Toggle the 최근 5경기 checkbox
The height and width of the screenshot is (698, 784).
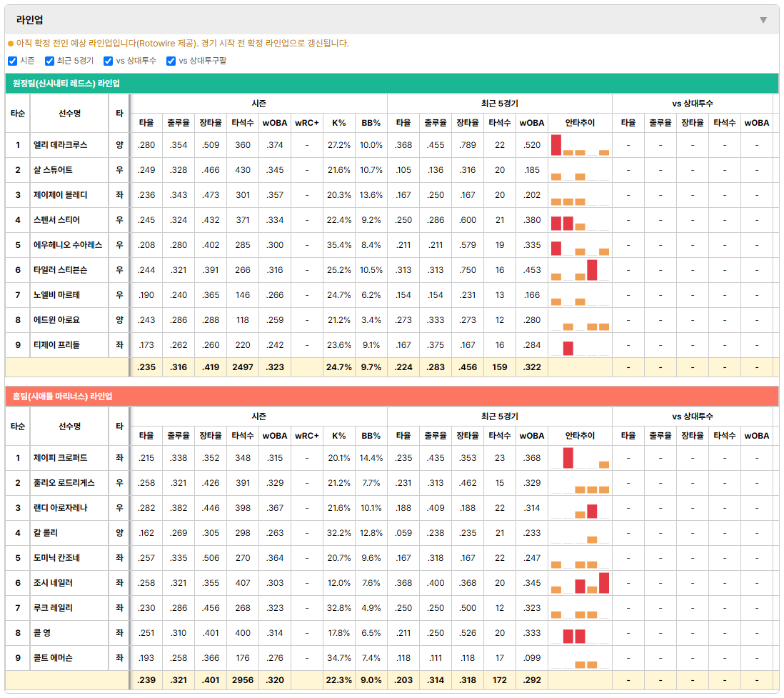pos(49,61)
